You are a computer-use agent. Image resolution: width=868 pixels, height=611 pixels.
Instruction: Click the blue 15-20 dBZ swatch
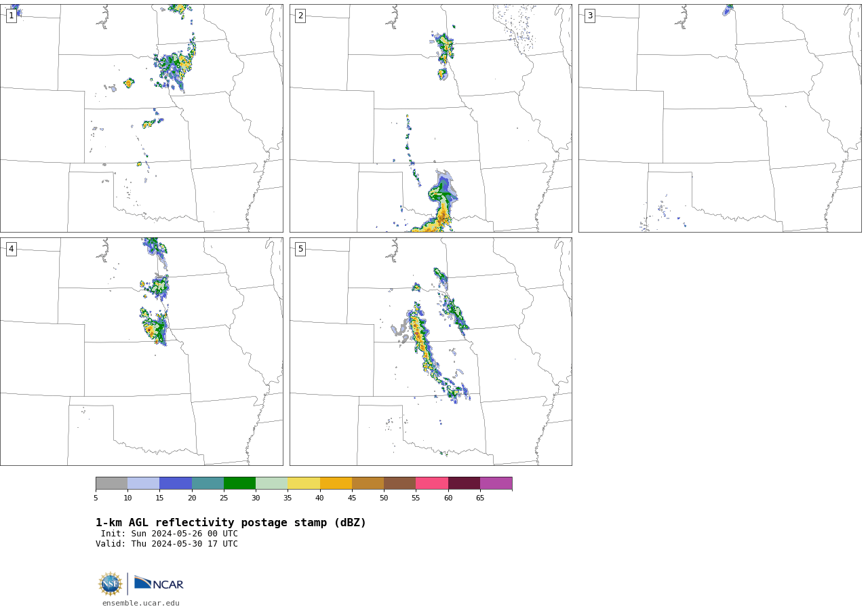[x=176, y=483]
